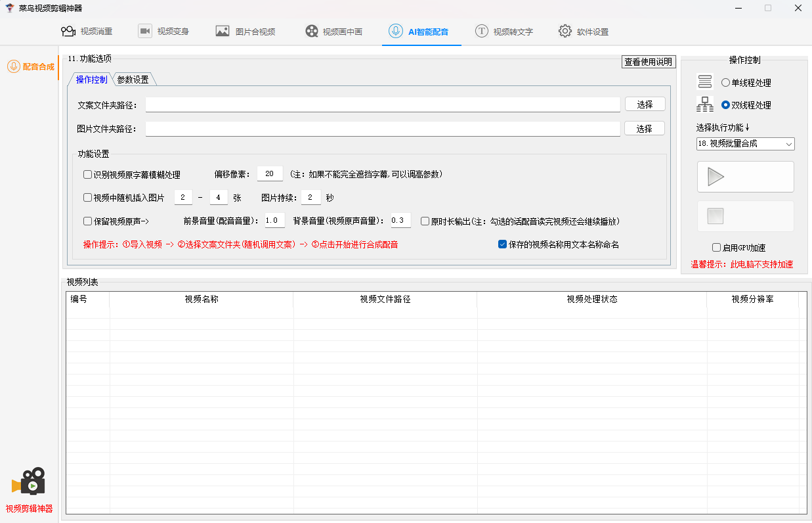Select 单线程处理 radio button

pos(725,83)
